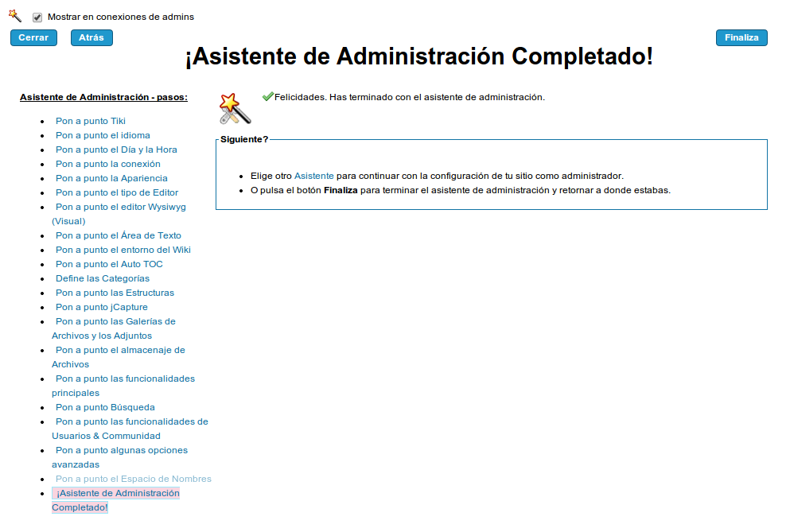Open step 'Pon a punto el idioma'
Viewport: 790px width, 532px height.
pyautogui.click(x=103, y=135)
